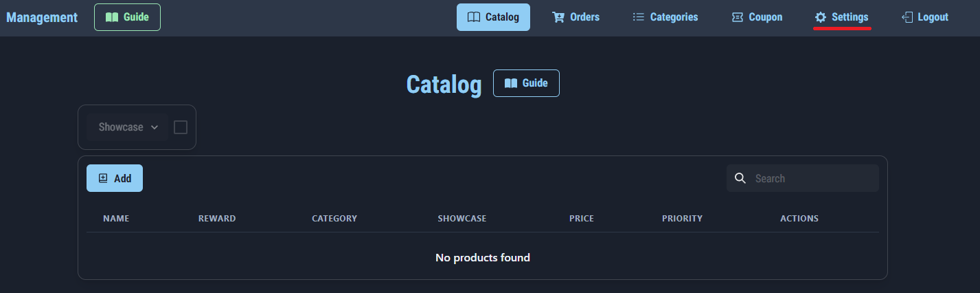
Task: Click the ticket icon beside Coupon
Action: tap(738, 17)
